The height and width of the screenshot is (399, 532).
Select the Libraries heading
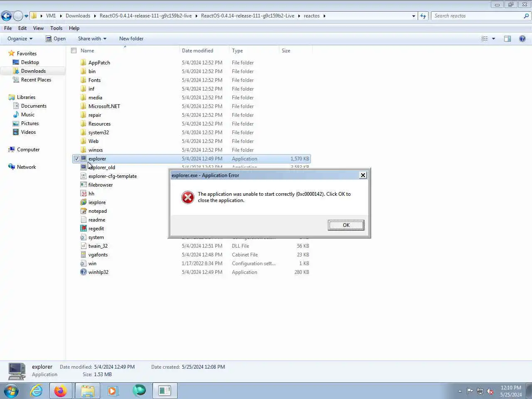point(26,97)
